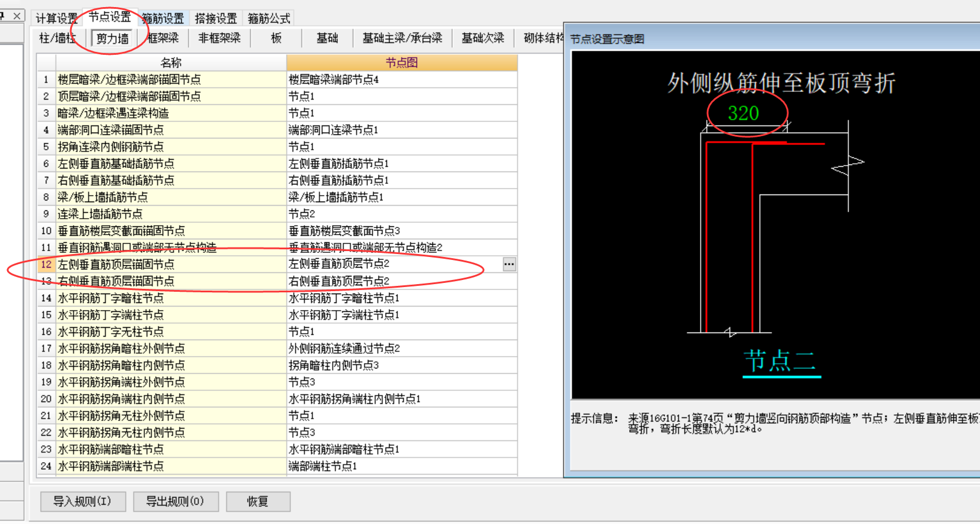980x524 pixels.
Task: Select row 梁/板上墙插筋节点
Action: pos(171,197)
